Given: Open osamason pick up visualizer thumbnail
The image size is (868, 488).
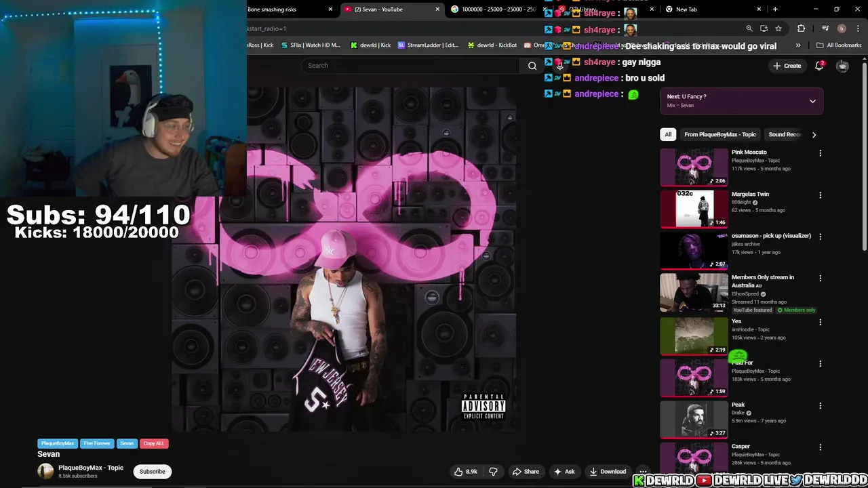Looking at the screenshot, I should (x=694, y=250).
